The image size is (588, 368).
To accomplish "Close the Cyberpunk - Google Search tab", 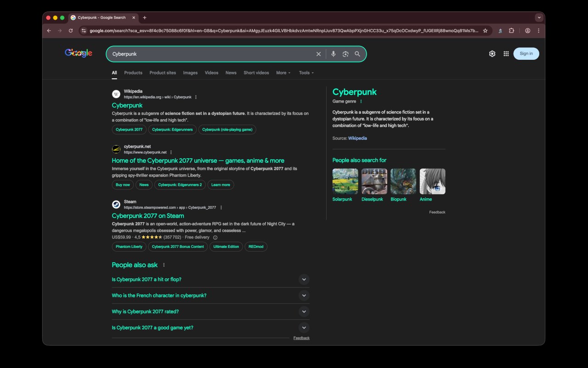I will 134,17.
